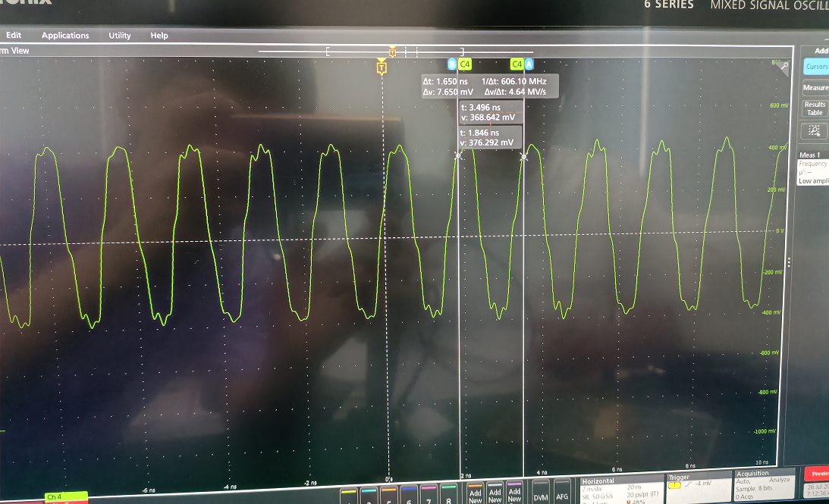Toggle the AFG button
The width and height of the screenshot is (829, 504).
click(x=561, y=491)
